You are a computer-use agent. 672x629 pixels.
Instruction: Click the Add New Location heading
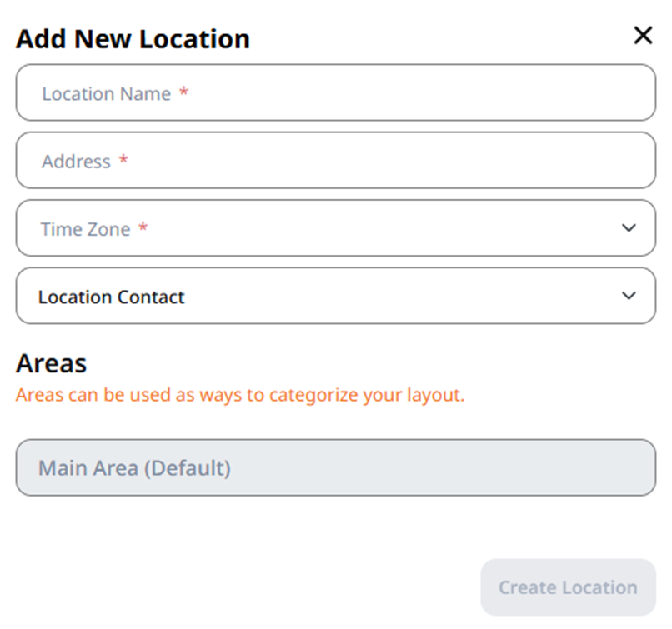[133, 39]
